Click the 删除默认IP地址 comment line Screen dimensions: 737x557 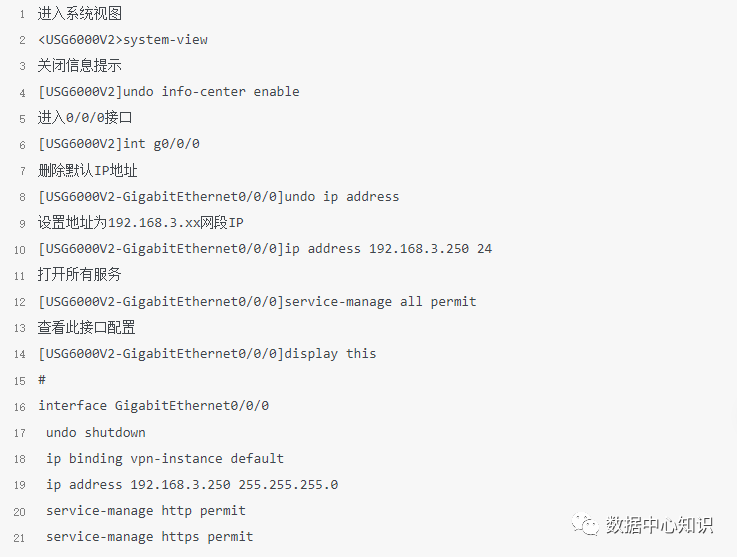(x=88, y=170)
